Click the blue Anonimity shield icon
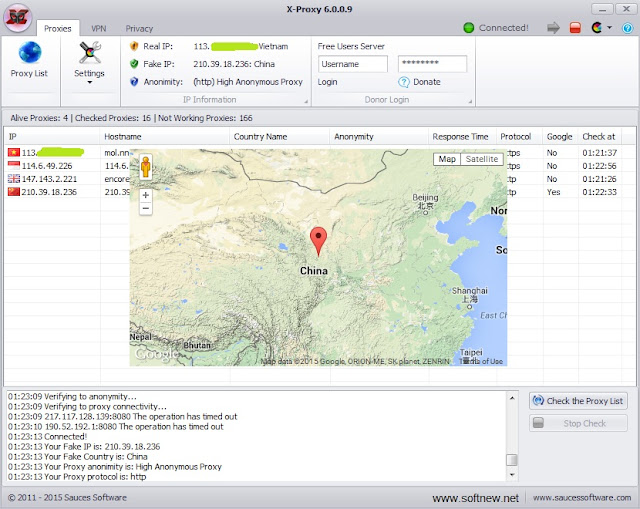Image resolution: width=640 pixels, height=509 pixels. (x=134, y=82)
